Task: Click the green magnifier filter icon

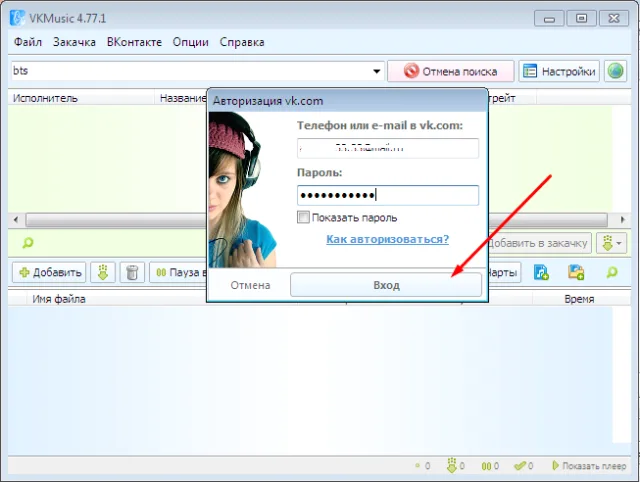Action: tap(28, 243)
